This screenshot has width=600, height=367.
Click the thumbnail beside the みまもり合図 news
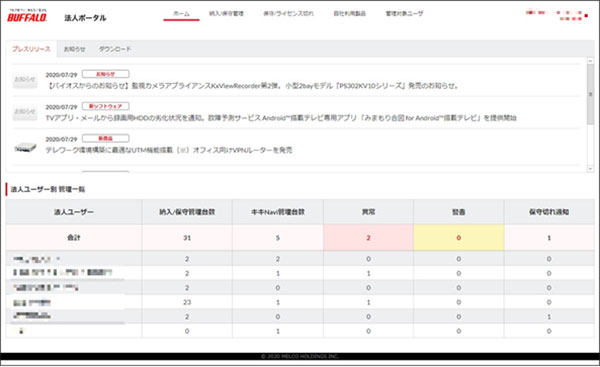tap(25, 112)
